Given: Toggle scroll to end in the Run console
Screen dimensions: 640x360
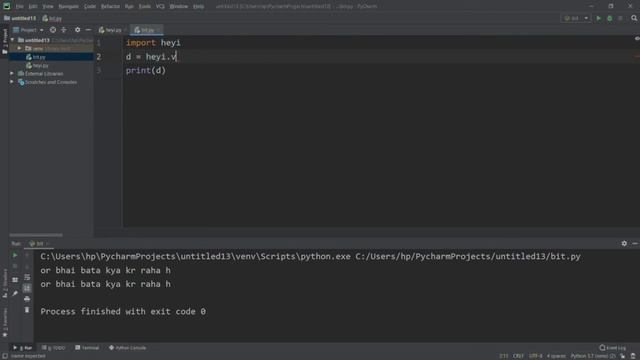Looking at the screenshot, I should click(x=27, y=288).
